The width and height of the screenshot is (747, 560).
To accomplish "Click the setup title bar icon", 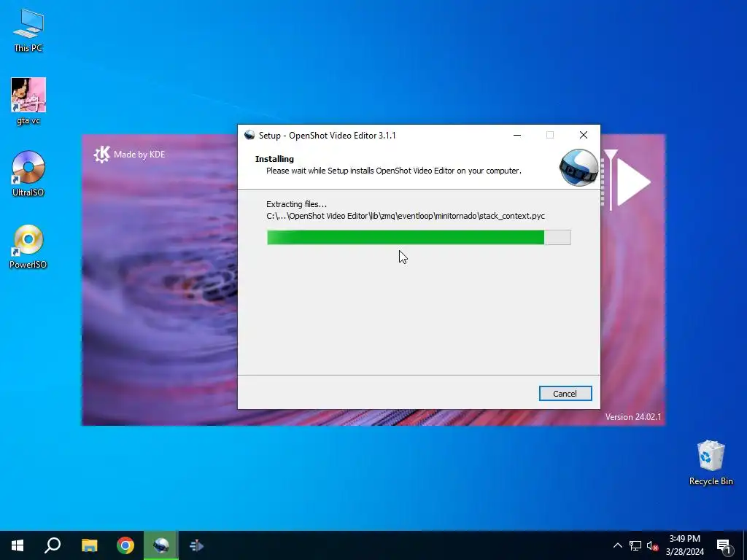I will pyautogui.click(x=249, y=135).
